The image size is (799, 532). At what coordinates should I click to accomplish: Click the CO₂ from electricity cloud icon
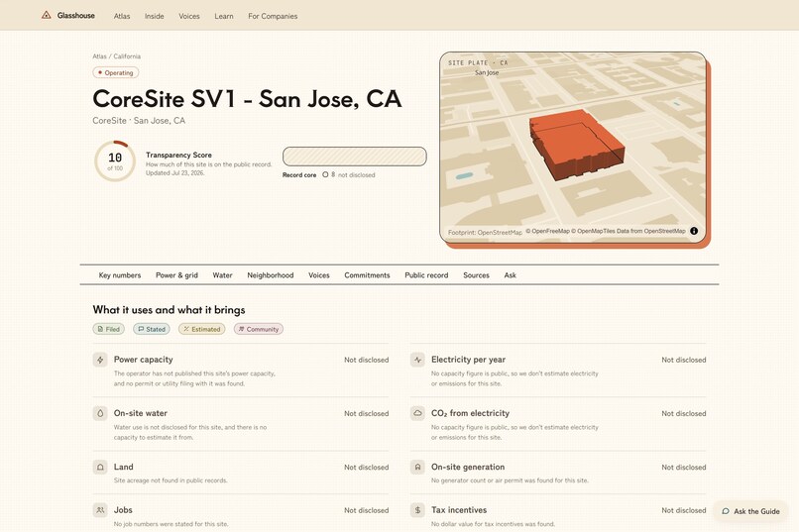click(x=417, y=413)
